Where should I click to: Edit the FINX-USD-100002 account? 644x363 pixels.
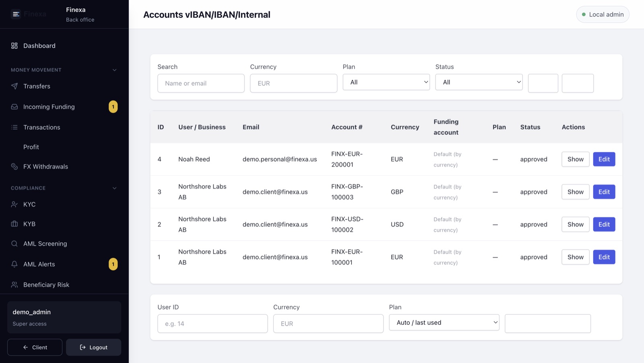tap(604, 225)
